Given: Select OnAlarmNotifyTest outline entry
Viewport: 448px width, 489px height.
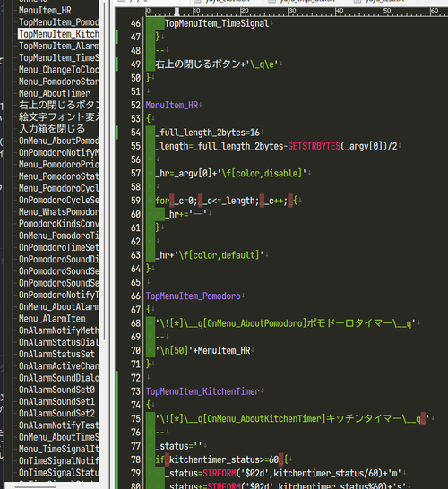Looking at the screenshot, I should coord(58,425).
